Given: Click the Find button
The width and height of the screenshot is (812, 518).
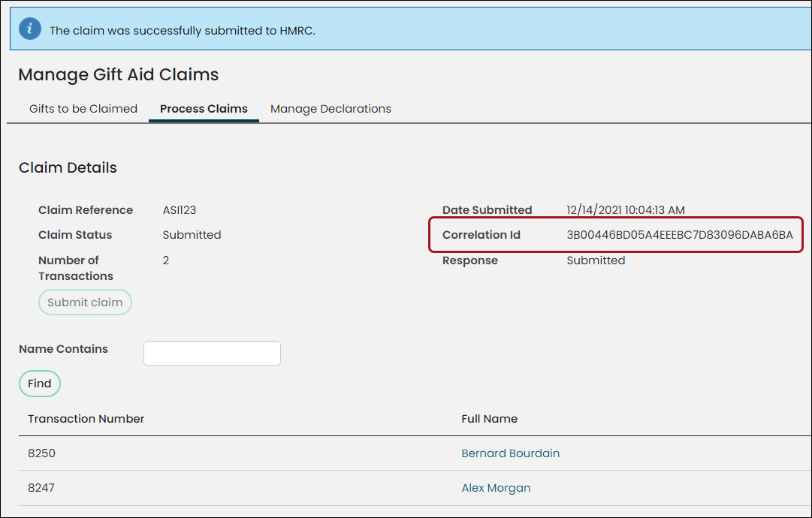Looking at the screenshot, I should coord(40,384).
